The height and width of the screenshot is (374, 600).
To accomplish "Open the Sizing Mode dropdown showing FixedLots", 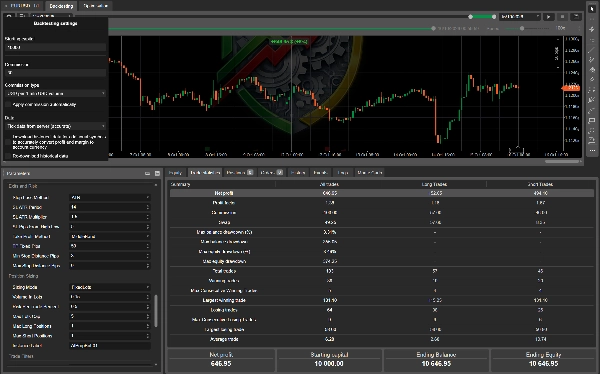I will click(x=110, y=287).
